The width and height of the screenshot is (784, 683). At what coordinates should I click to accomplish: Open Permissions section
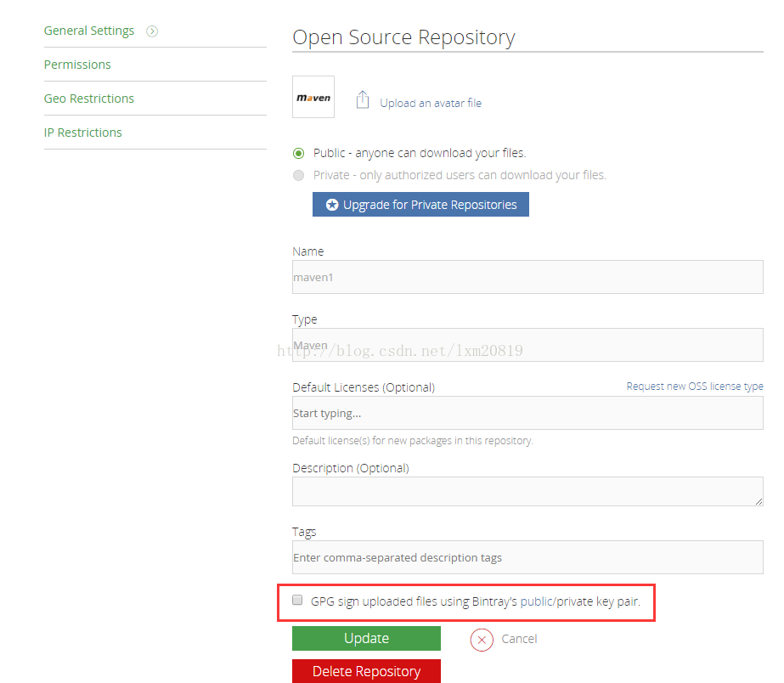(x=77, y=65)
